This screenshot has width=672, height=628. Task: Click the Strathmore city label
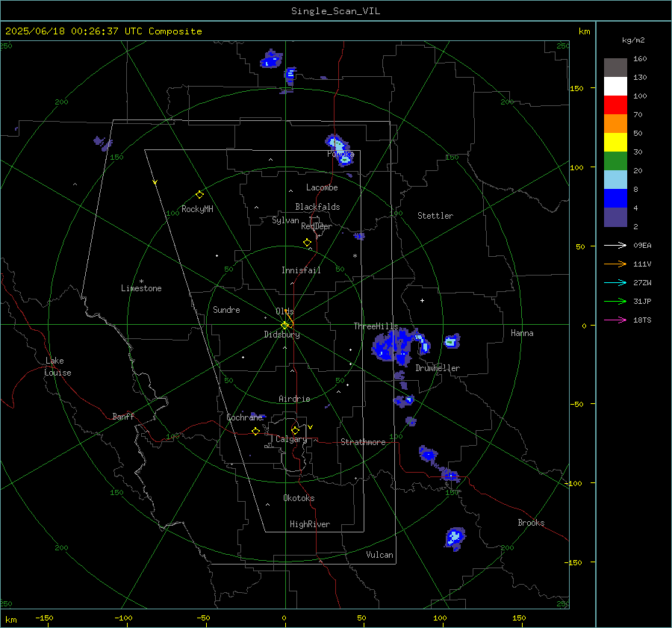tap(363, 442)
